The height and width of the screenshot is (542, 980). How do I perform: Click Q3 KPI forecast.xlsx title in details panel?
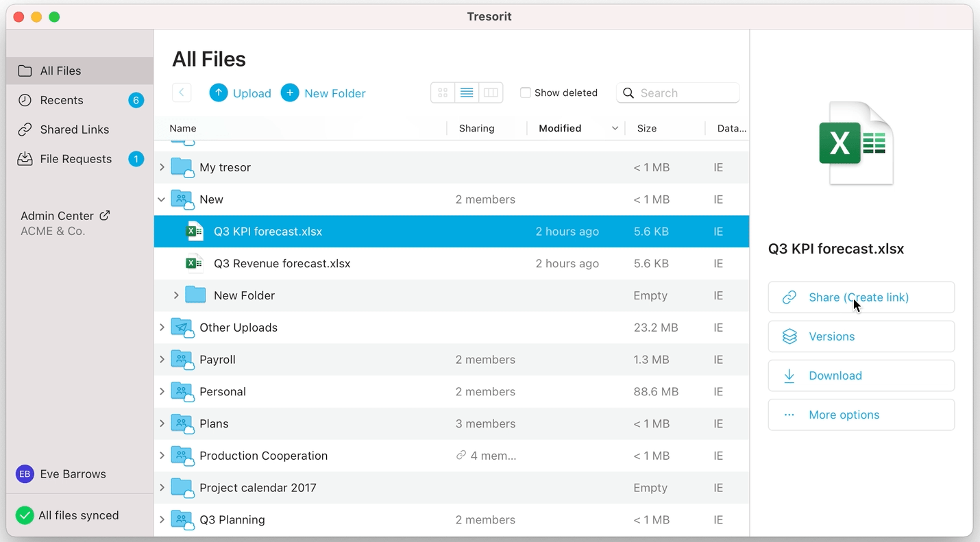836,249
